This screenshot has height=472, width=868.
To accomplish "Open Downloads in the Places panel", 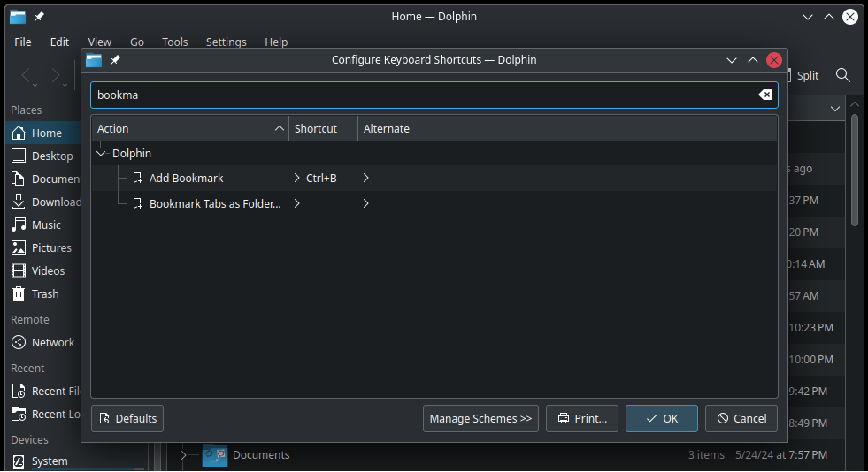I will click(x=43, y=202).
